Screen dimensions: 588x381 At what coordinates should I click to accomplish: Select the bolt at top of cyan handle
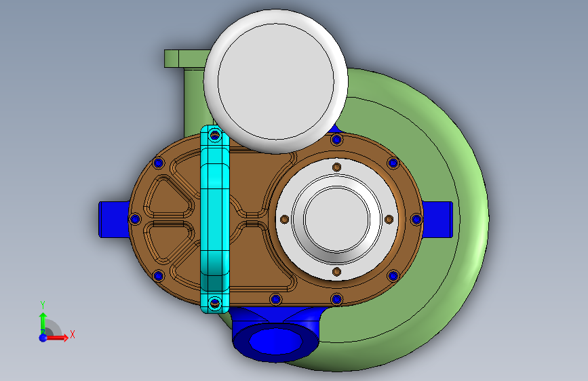[215, 135]
